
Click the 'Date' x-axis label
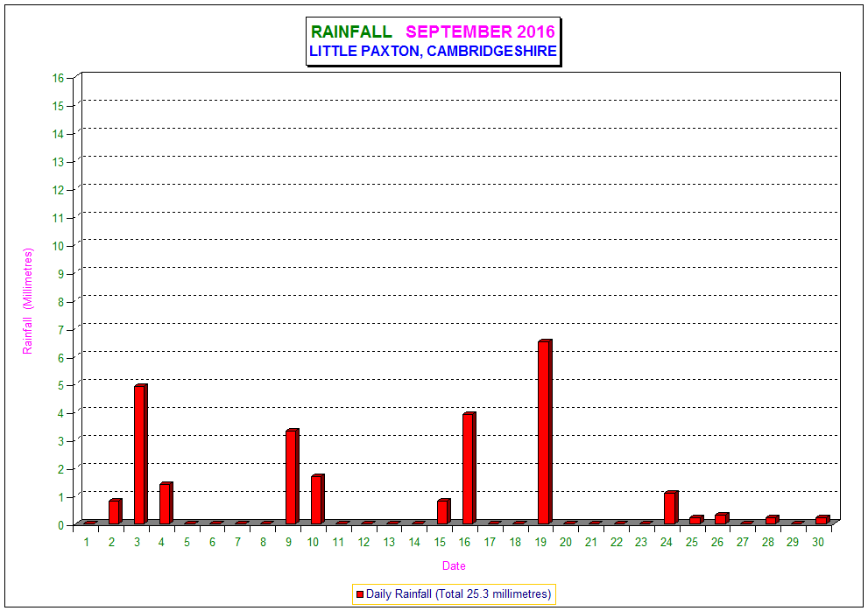(x=454, y=565)
